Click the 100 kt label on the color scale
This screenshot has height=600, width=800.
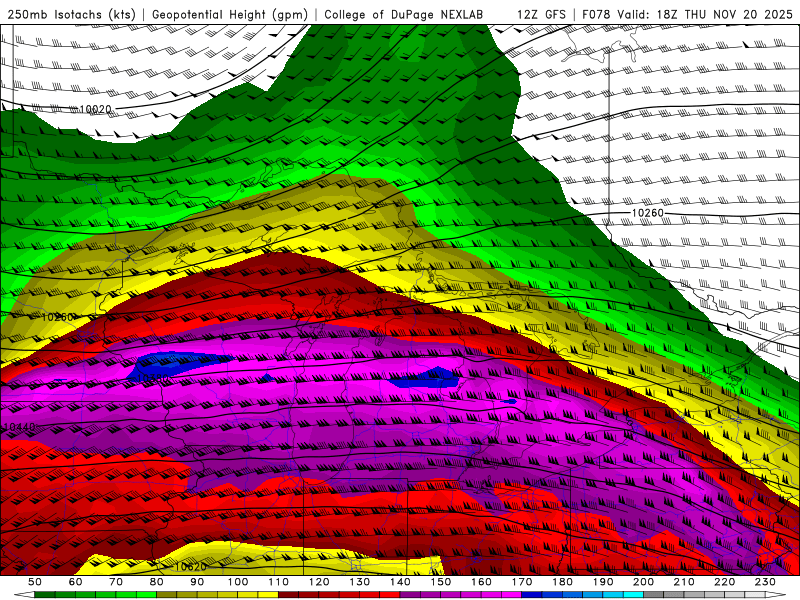tap(238, 582)
